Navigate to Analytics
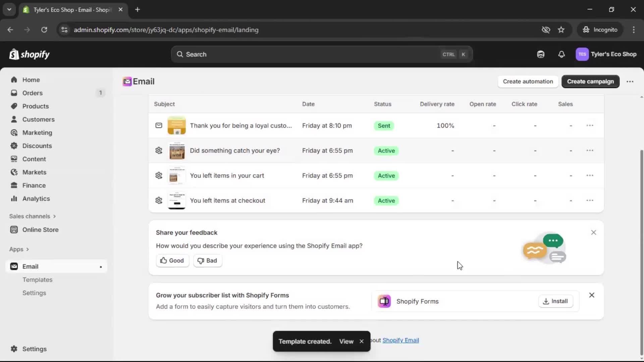 pyautogui.click(x=36, y=198)
